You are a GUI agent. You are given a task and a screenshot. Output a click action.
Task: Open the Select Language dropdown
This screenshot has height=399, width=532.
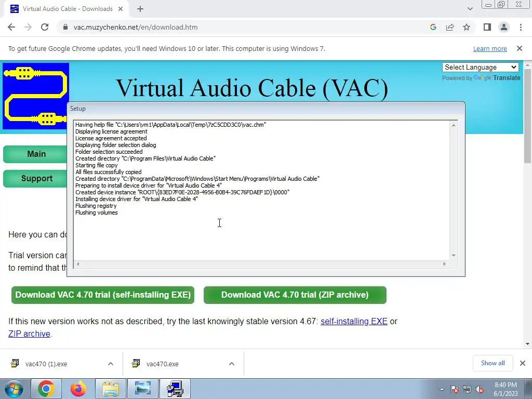click(x=481, y=67)
